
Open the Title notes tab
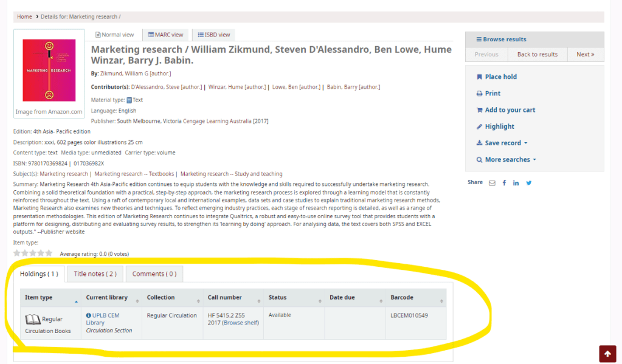(x=95, y=274)
